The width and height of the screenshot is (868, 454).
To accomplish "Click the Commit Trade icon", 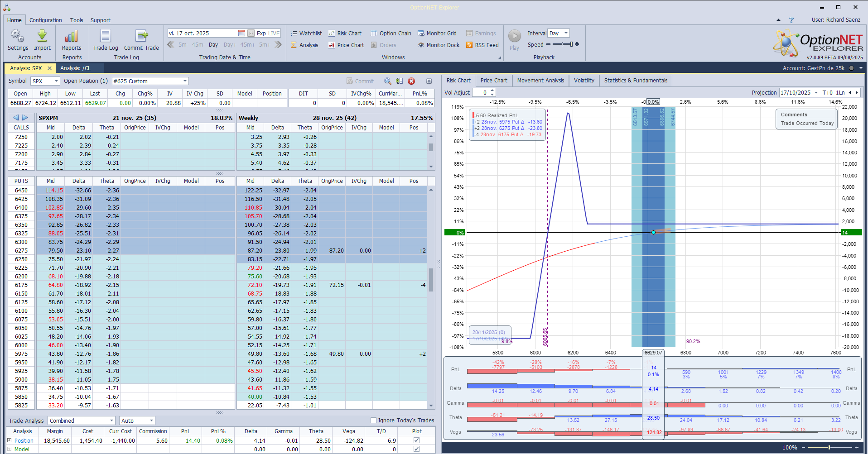I will pyautogui.click(x=141, y=36).
